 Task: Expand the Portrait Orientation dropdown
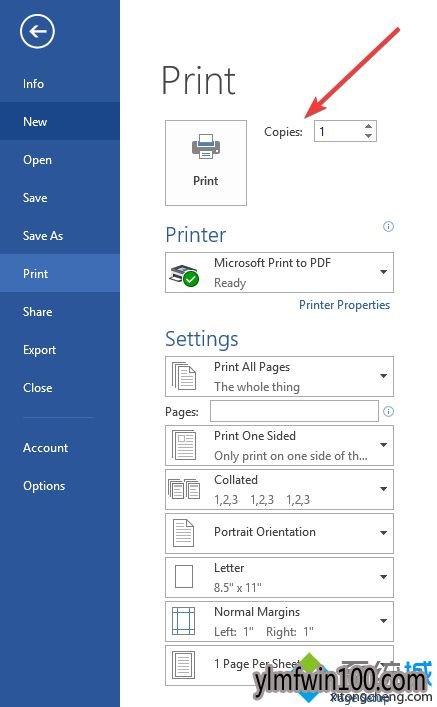click(279, 533)
